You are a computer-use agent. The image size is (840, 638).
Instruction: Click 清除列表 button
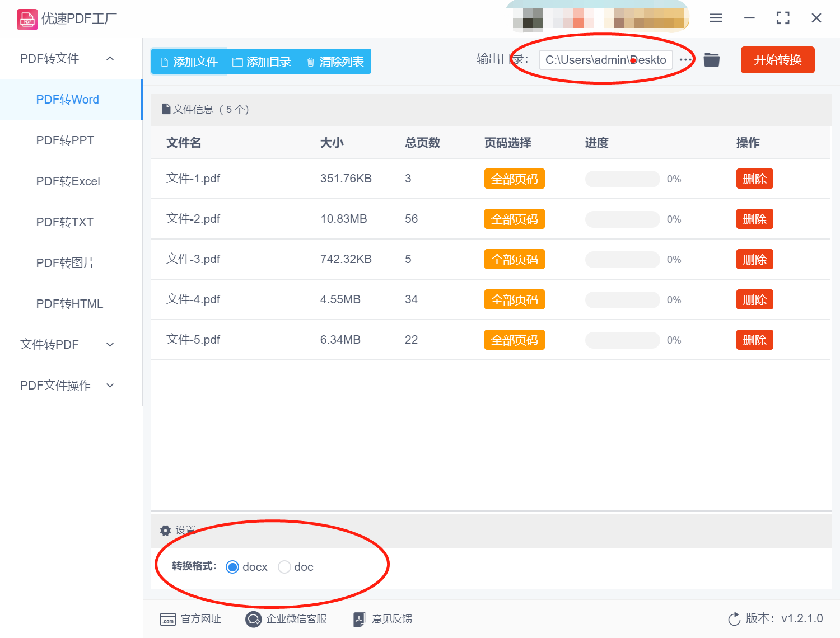coord(335,62)
